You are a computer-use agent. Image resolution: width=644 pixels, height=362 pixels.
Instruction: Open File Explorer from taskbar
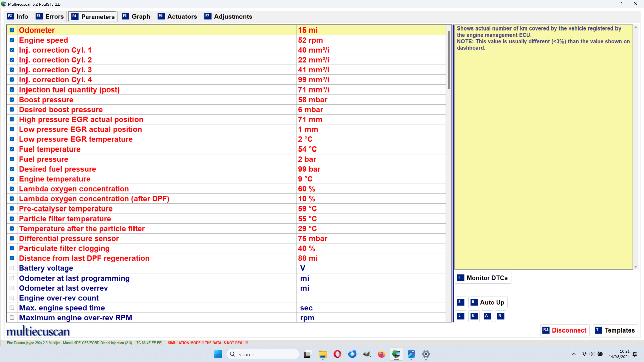coord(323,354)
